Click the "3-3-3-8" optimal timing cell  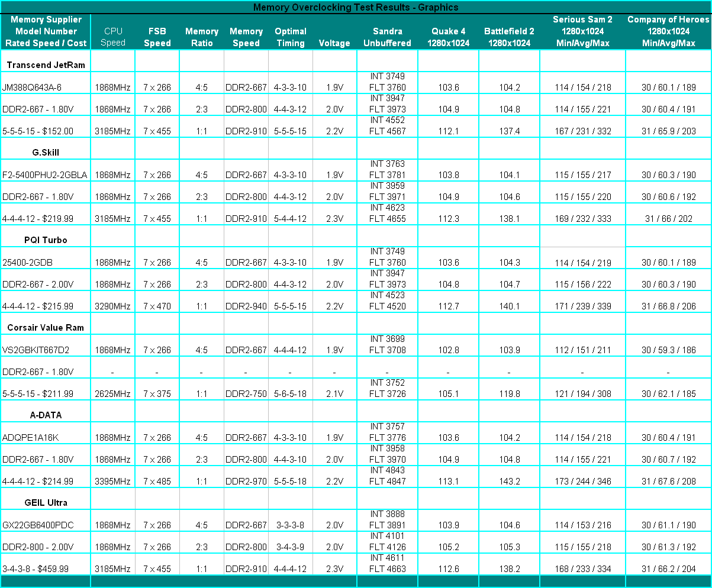tap(291, 525)
